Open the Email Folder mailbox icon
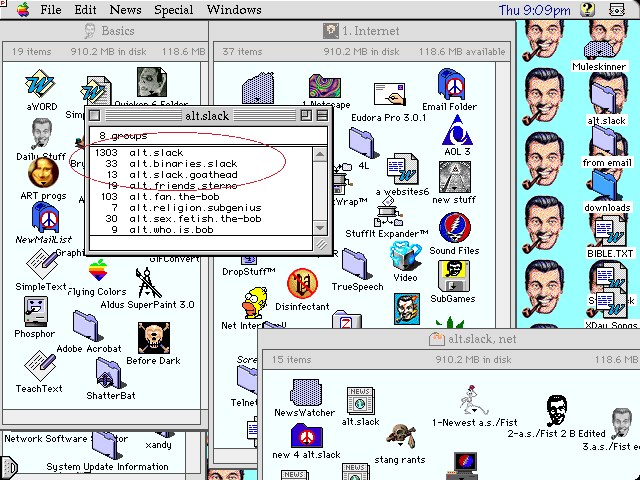 tap(451, 84)
